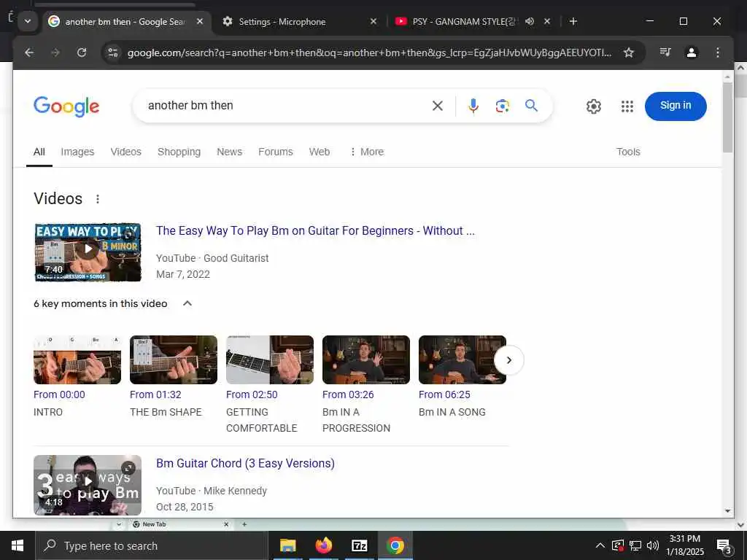Expand the More search filters menu
This screenshot has width=747, height=560.
click(366, 152)
